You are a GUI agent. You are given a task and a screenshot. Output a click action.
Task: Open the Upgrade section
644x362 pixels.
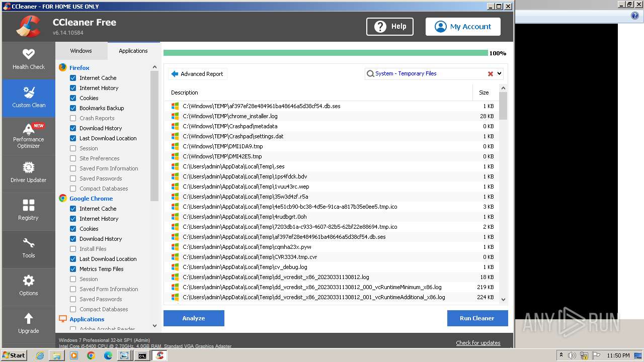coord(29,325)
